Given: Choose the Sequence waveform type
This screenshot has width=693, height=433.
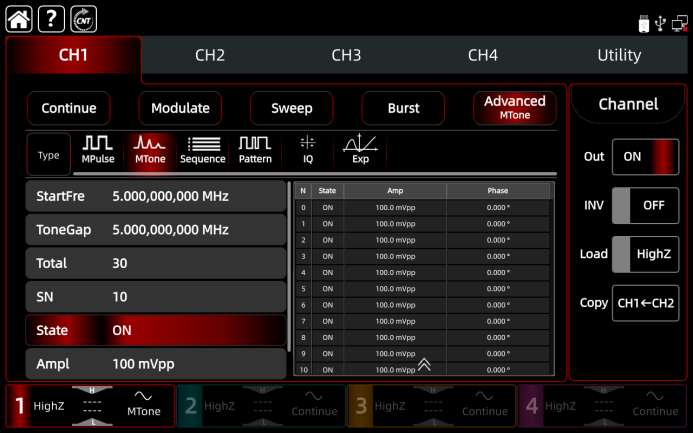Looking at the screenshot, I should (x=203, y=149).
